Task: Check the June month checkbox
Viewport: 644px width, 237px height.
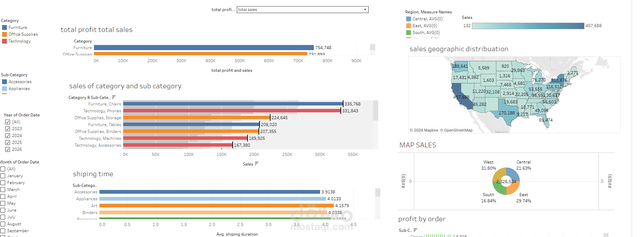Action: pyautogui.click(x=3, y=210)
